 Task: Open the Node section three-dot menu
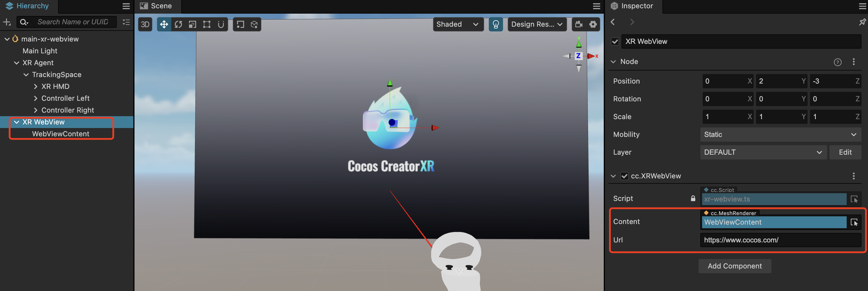point(853,62)
